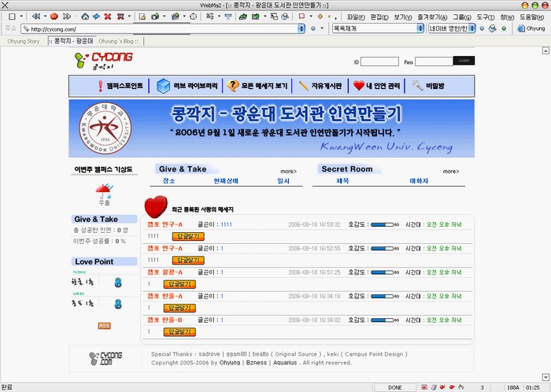
Task: Click the scroll down arrow at bottom right
Action: 545,377
